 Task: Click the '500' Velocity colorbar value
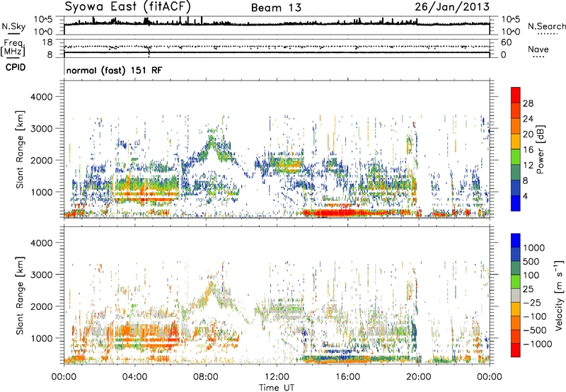pyautogui.click(x=531, y=261)
